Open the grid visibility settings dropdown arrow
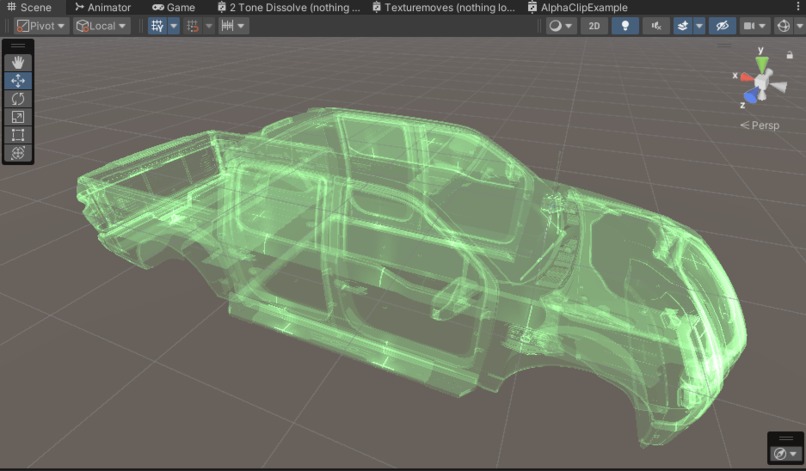This screenshot has height=471, width=806. click(x=174, y=26)
